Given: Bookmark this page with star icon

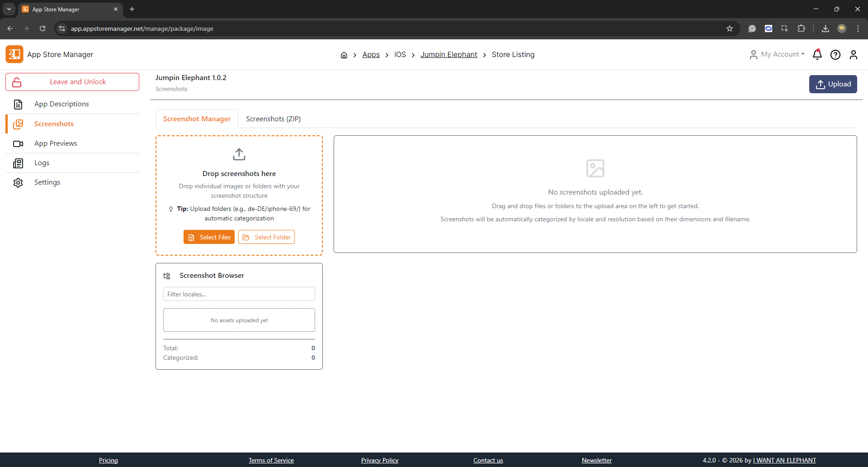Looking at the screenshot, I should pyautogui.click(x=729, y=29).
